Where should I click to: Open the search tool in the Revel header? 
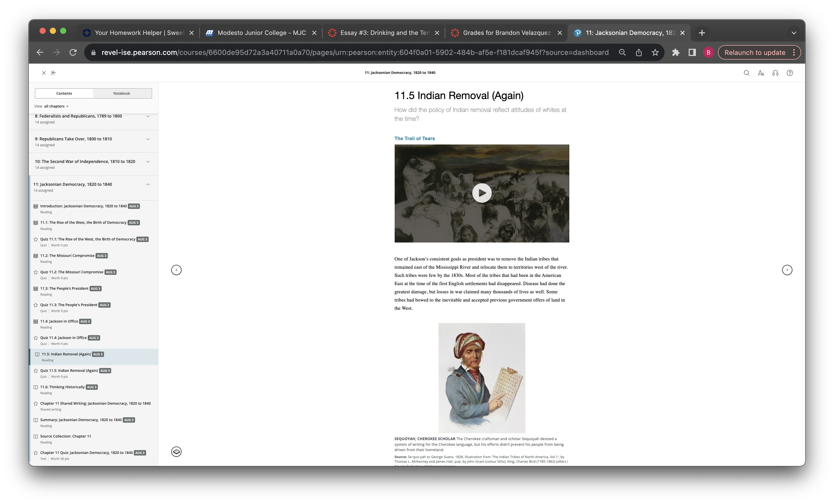(746, 73)
